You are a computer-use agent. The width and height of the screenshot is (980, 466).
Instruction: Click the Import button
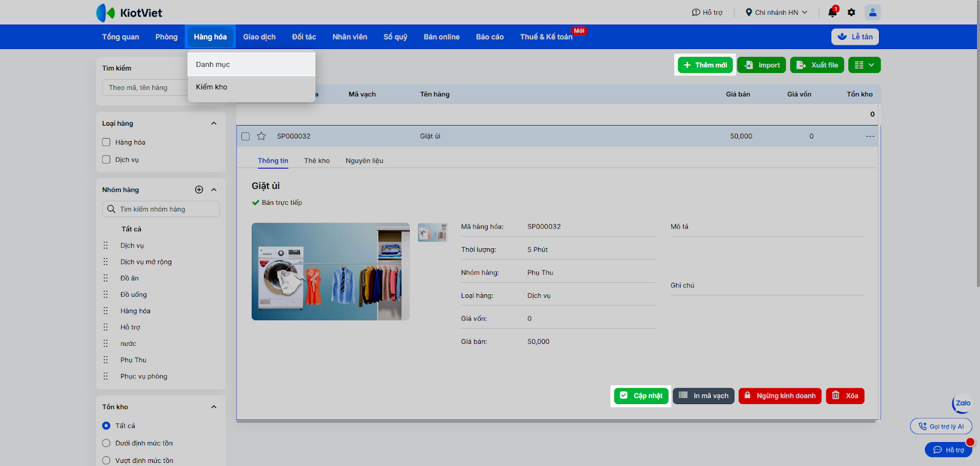pyautogui.click(x=761, y=65)
